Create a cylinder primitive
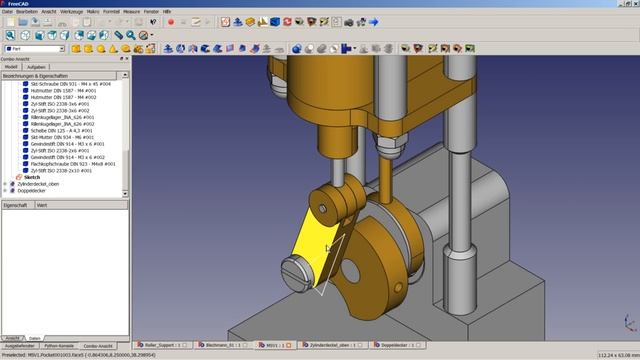 coord(88,49)
